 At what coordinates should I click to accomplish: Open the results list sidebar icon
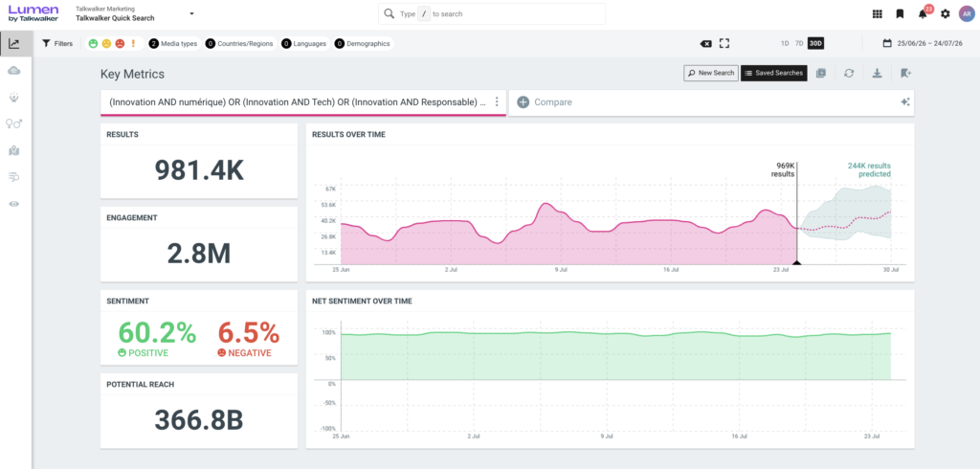point(14,178)
